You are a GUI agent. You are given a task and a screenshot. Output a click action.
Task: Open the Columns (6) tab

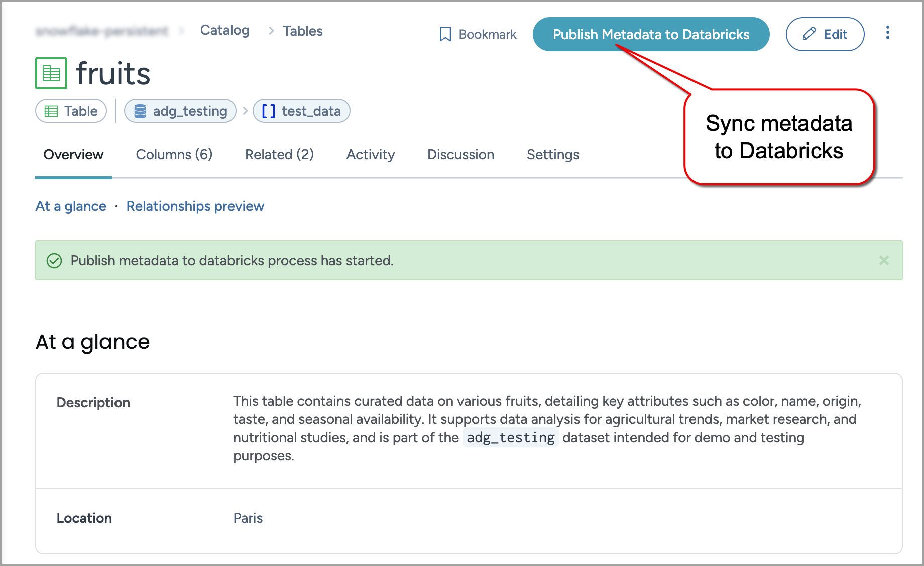(174, 155)
